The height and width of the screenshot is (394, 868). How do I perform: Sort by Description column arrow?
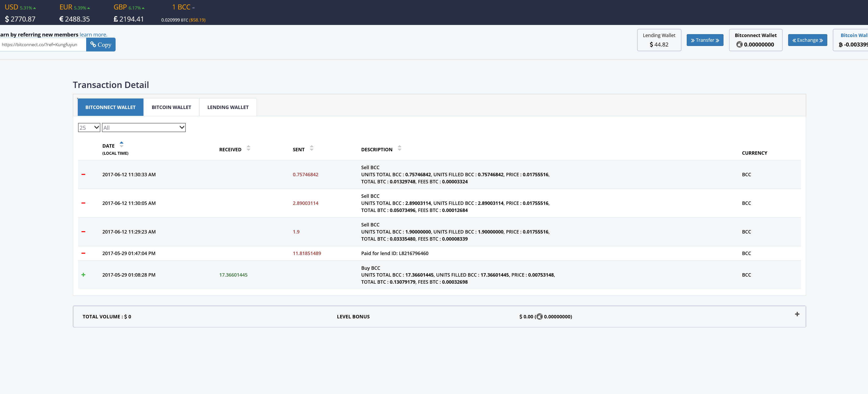400,148
